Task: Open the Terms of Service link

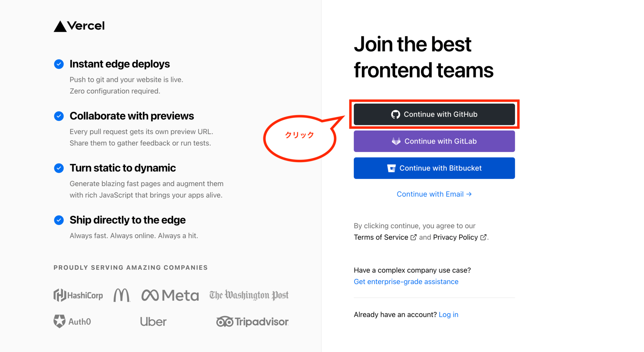Action: click(381, 237)
